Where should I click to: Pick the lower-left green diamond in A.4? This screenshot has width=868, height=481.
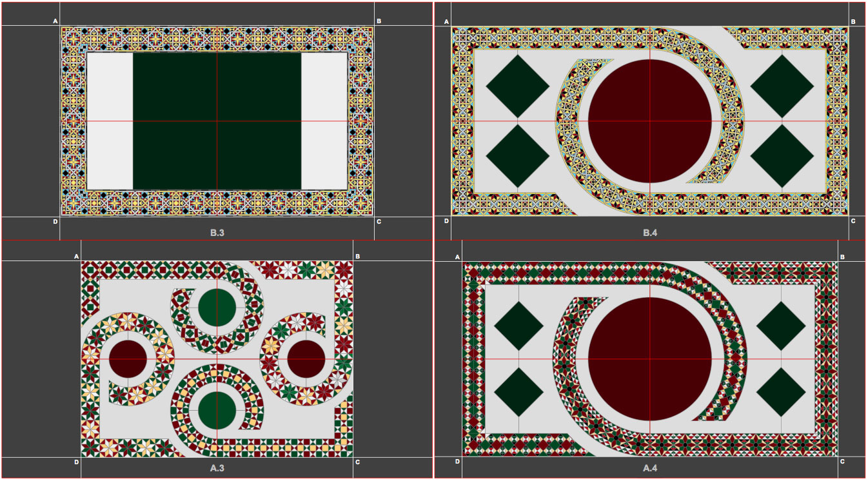tap(519, 392)
